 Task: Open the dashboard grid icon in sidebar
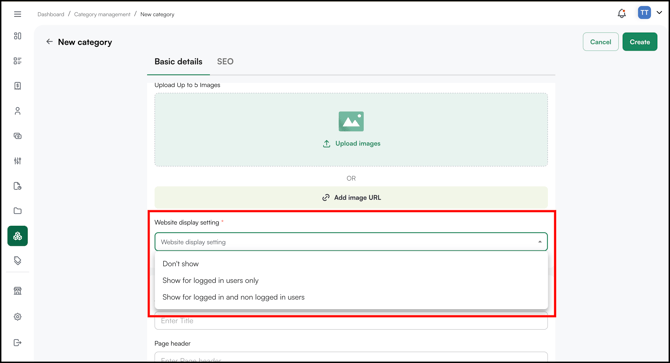18,36
